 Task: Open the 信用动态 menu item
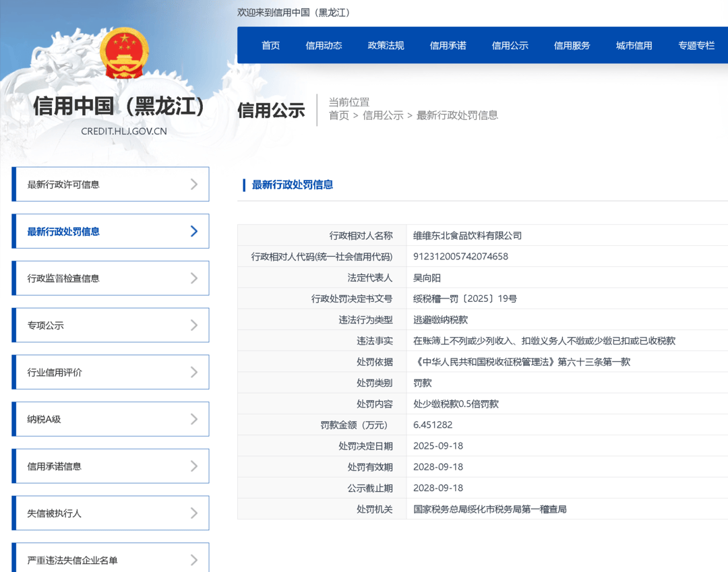click(x=324, y=45)
